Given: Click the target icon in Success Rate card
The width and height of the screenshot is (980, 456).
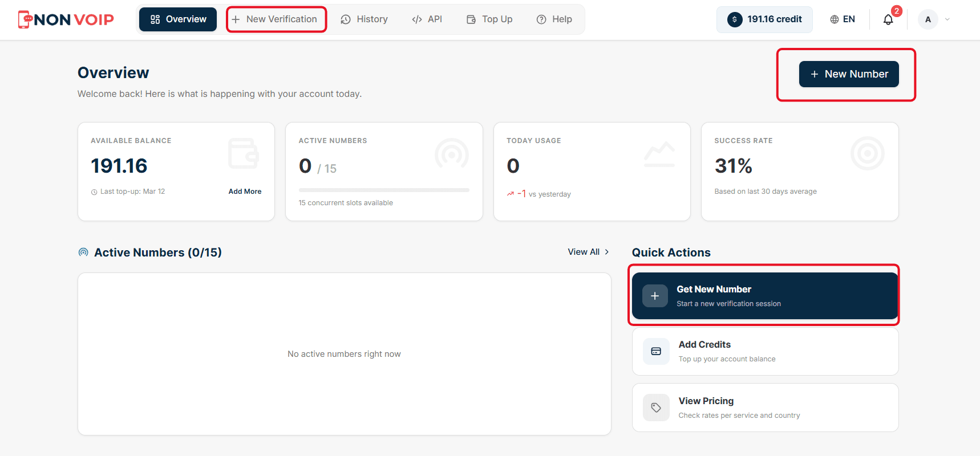Looking at the screenshot, I should pyautogui.click(x=867, y=153).
